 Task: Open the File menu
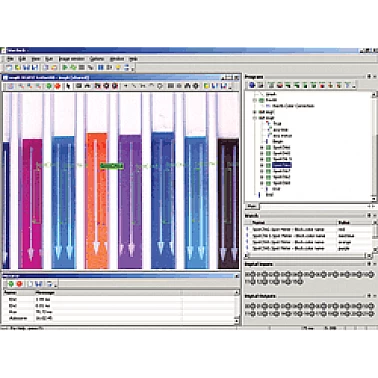click(x=10, y=59)
